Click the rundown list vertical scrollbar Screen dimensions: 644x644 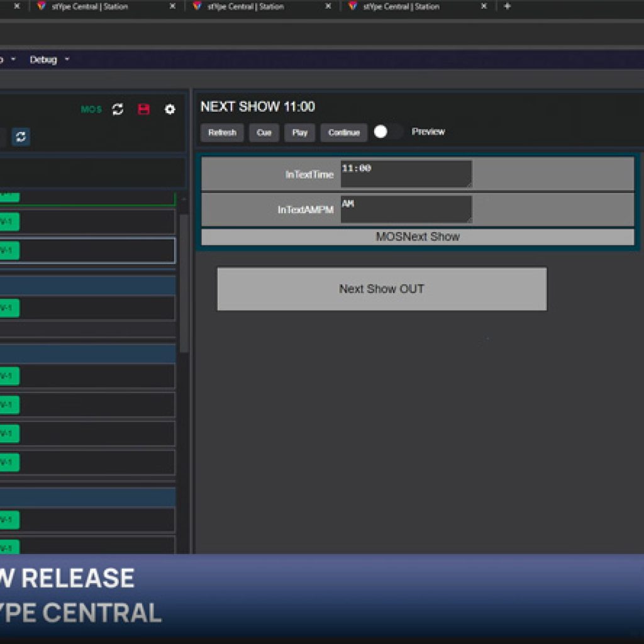pos(184,284)
